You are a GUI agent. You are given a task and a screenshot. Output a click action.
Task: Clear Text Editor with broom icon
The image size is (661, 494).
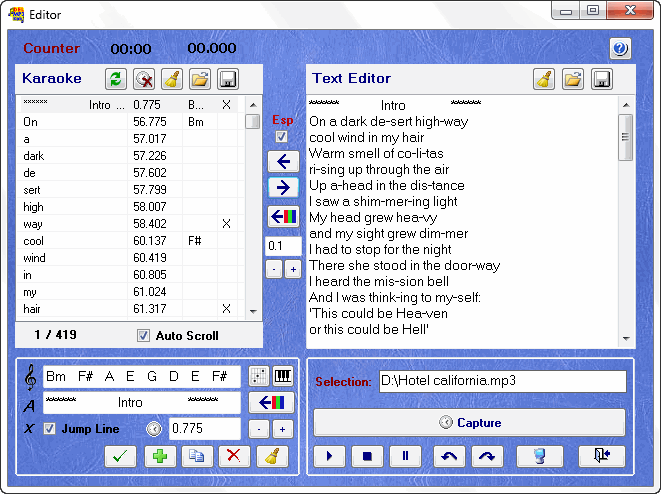[x=544, y=79]
